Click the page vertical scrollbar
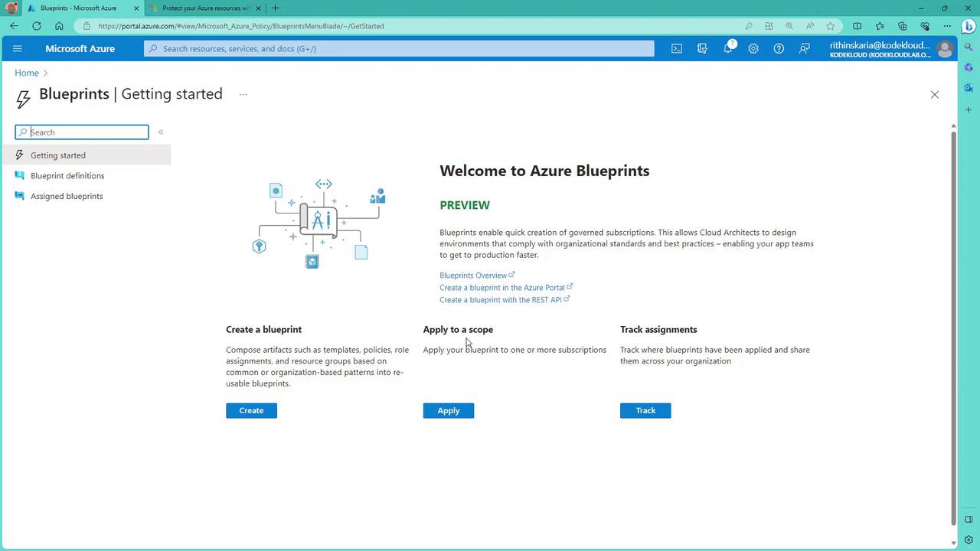 tap(953, 328)
